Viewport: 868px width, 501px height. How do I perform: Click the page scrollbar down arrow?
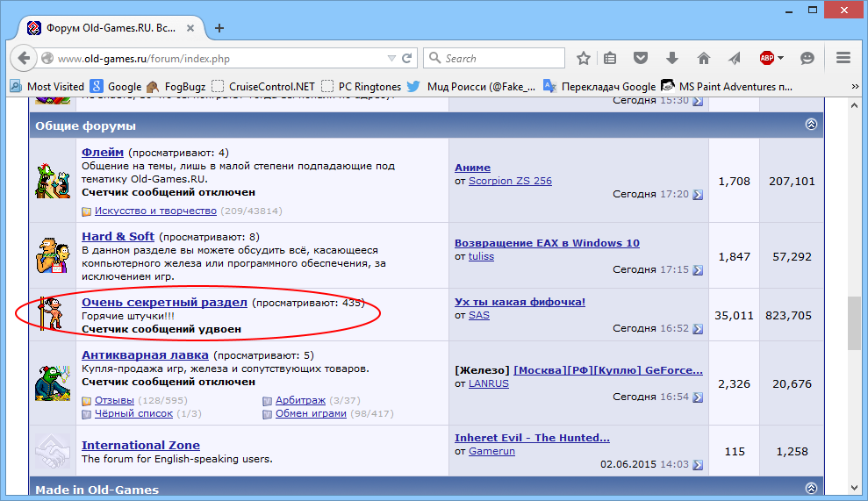click(x=854, y=488)
